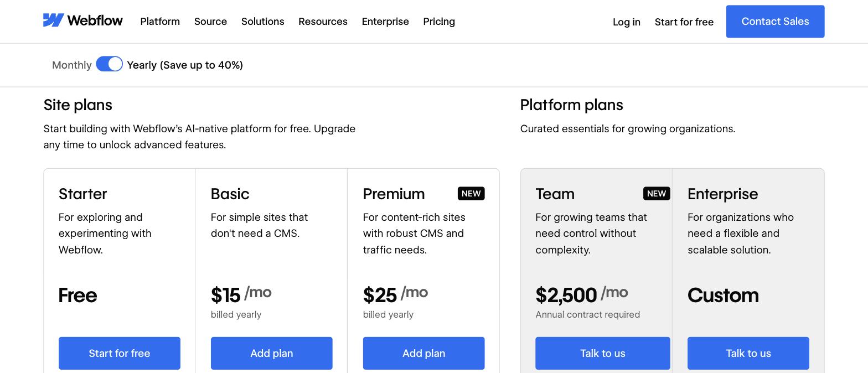The width and height of the screenshot is (868, 373).
Task: Click the Custom price text
Action: coord(723,296)
